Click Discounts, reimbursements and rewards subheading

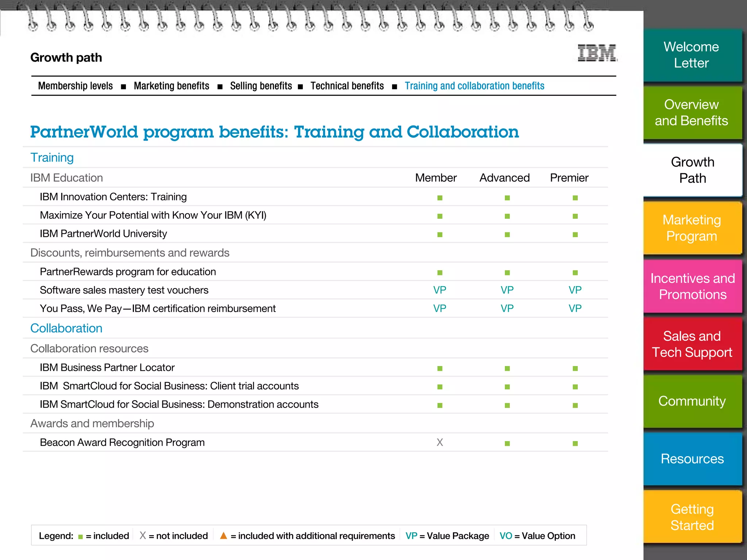pos(129,253)
